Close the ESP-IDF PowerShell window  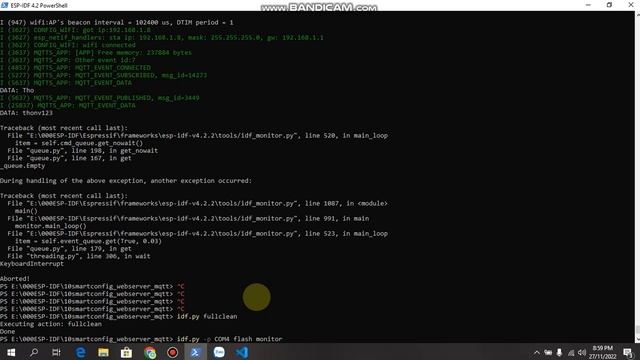coord(630,5)
